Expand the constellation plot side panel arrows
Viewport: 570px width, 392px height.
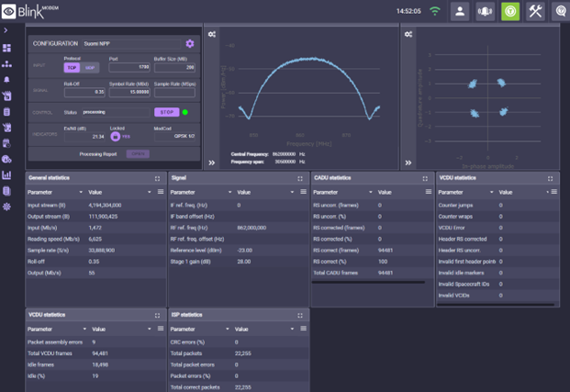pyautogui.click(x=408, y=162)
